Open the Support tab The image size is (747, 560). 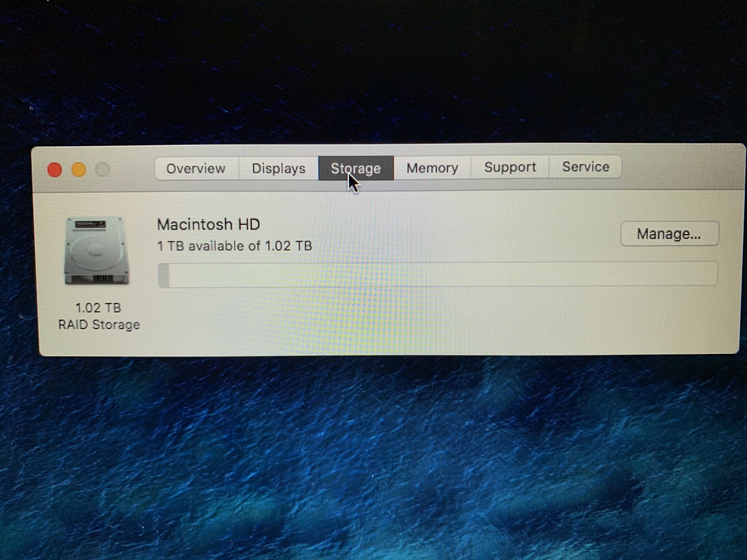[x=510, y=167]
